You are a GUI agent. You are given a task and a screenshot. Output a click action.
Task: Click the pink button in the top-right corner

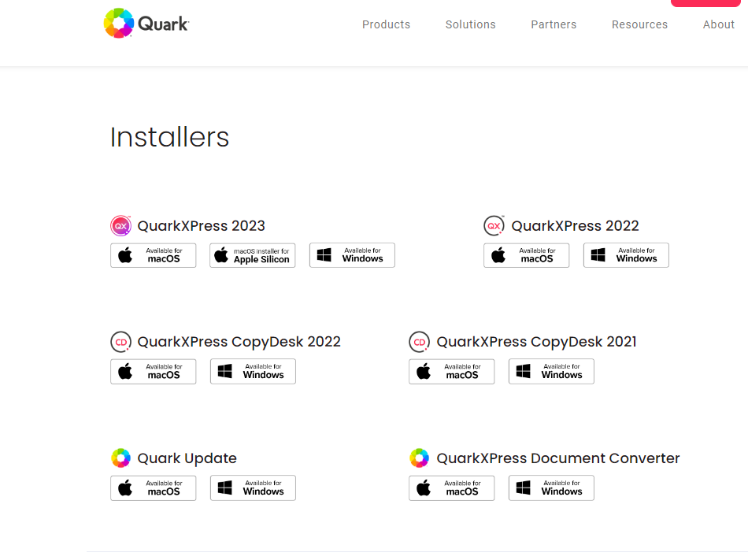pyautogui.click(x=705, y=3)
